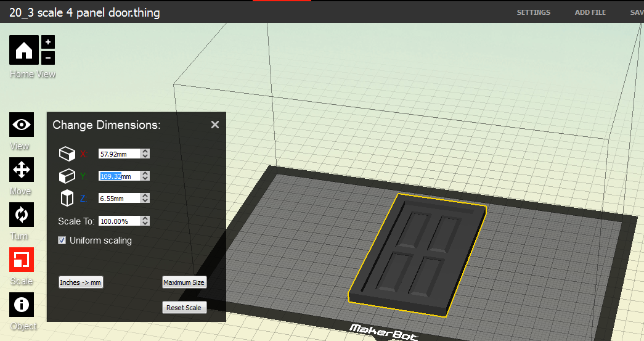Increase the Scale To percentage
This screenshot has width=644, height=341.
[x=145, y=218]
